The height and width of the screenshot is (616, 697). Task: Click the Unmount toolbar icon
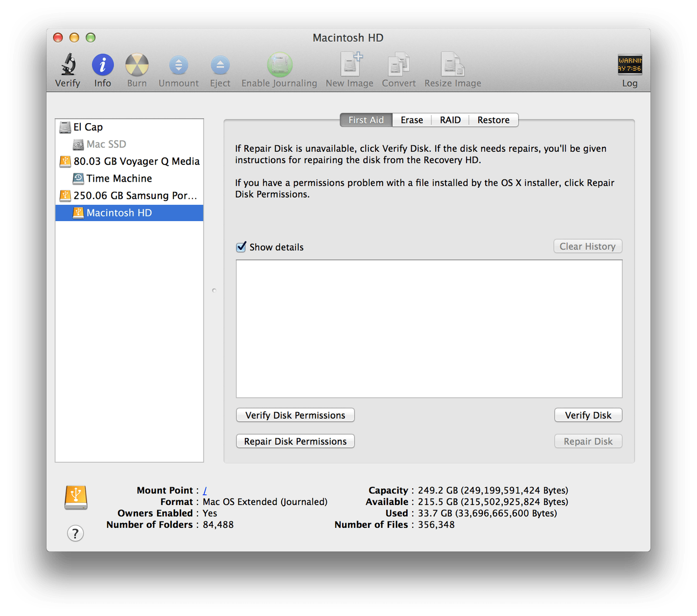[178, 65]
